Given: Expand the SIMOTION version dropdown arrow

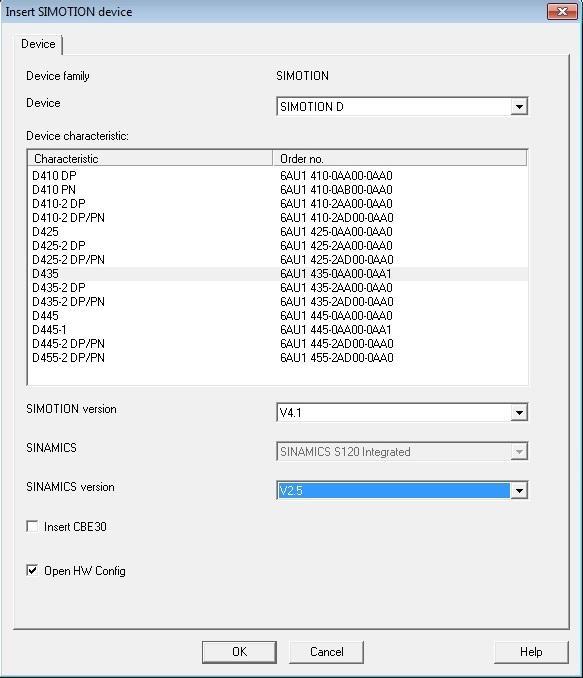Looking at the screenshot, I should coord(519,413).
